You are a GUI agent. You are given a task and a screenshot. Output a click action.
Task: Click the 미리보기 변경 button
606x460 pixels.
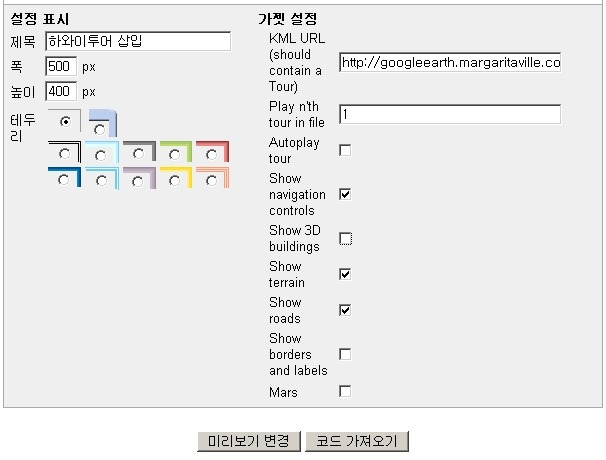(249, 441)
